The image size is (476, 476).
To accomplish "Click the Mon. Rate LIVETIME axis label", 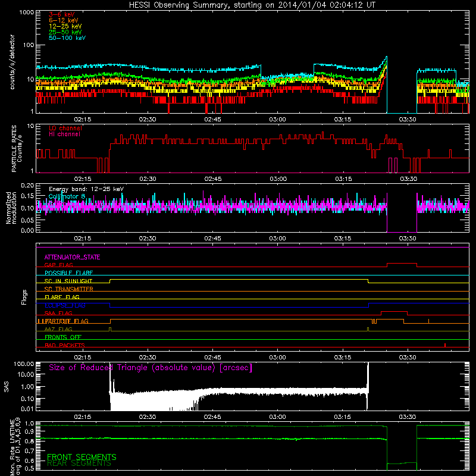I will click(15, 446).
